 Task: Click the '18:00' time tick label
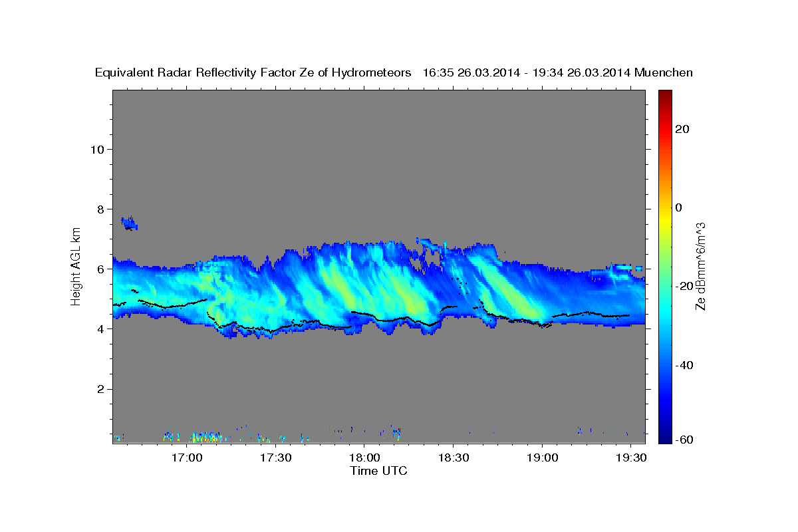tap(364, 458)
